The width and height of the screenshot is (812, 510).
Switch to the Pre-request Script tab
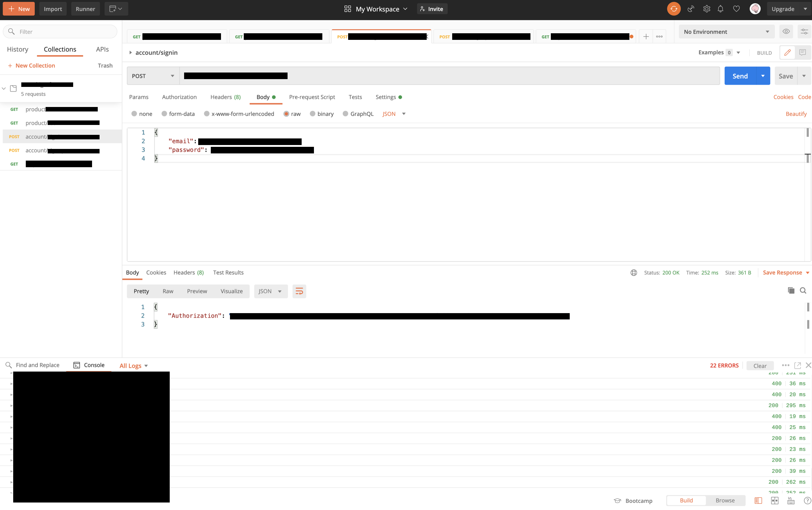coord(312,97)
